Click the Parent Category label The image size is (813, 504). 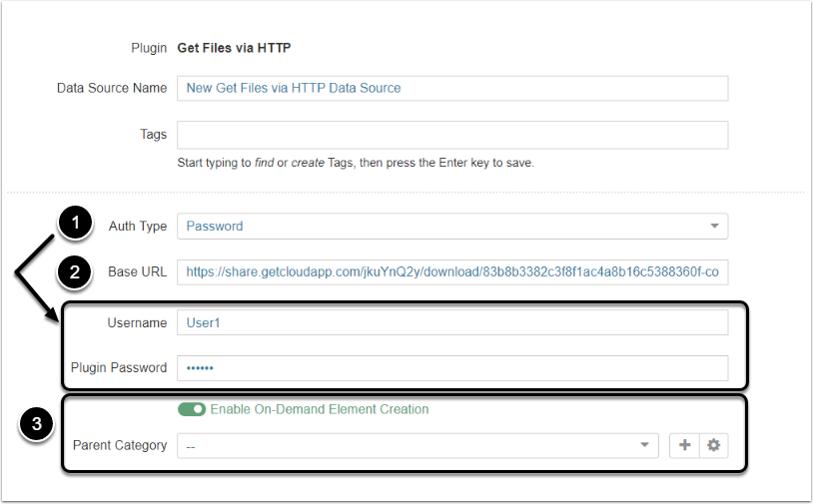(x=120, y=445)
